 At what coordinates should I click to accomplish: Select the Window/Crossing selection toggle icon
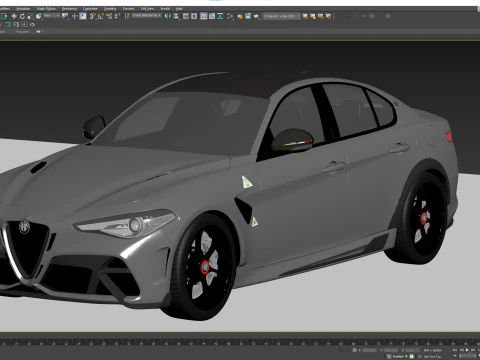click(4, 16)
